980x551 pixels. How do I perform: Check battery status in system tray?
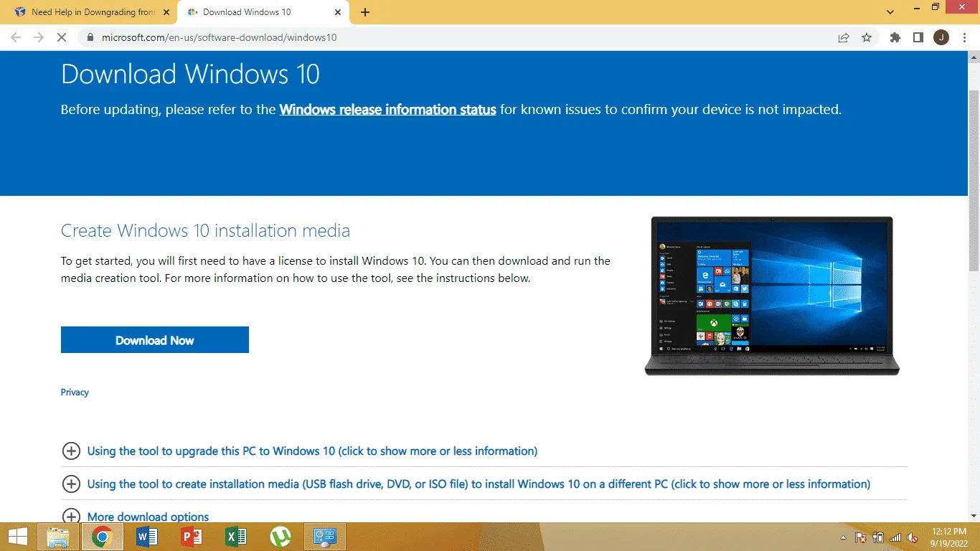877,537
